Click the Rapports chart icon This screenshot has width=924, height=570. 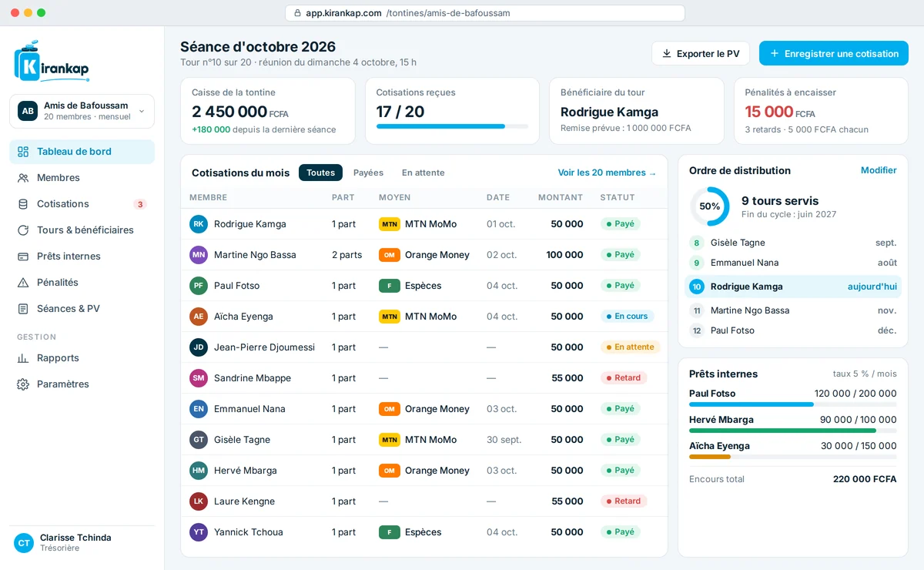coord(23,358)
